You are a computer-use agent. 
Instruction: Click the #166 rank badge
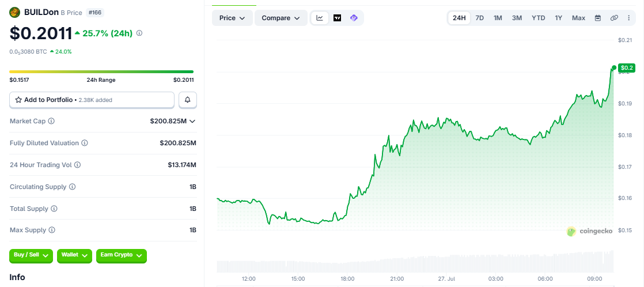tap(95, 13)
